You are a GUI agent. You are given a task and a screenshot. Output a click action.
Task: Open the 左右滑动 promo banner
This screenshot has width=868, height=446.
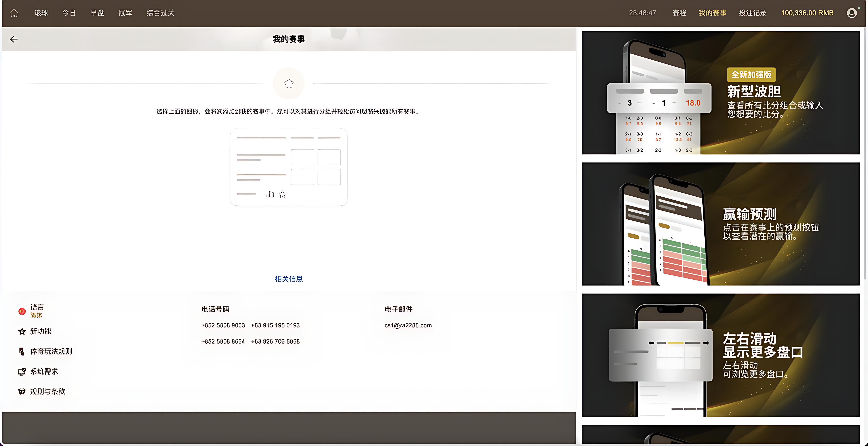[721, 355]
